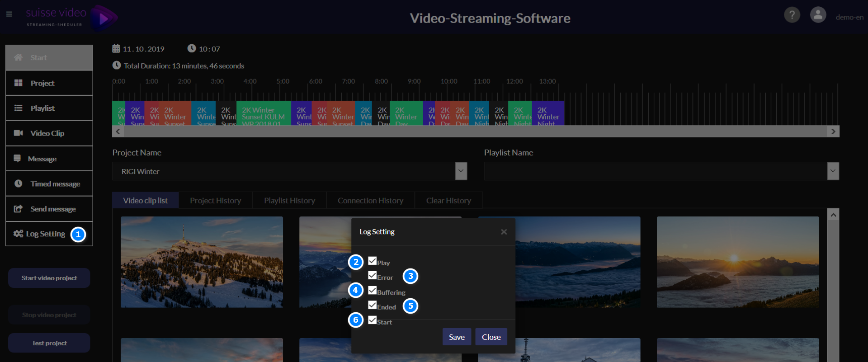The height and width of the screenshot is (362, 868).
Task: Select the purple 2K Winter Night clip
Action: coord(548,113)
